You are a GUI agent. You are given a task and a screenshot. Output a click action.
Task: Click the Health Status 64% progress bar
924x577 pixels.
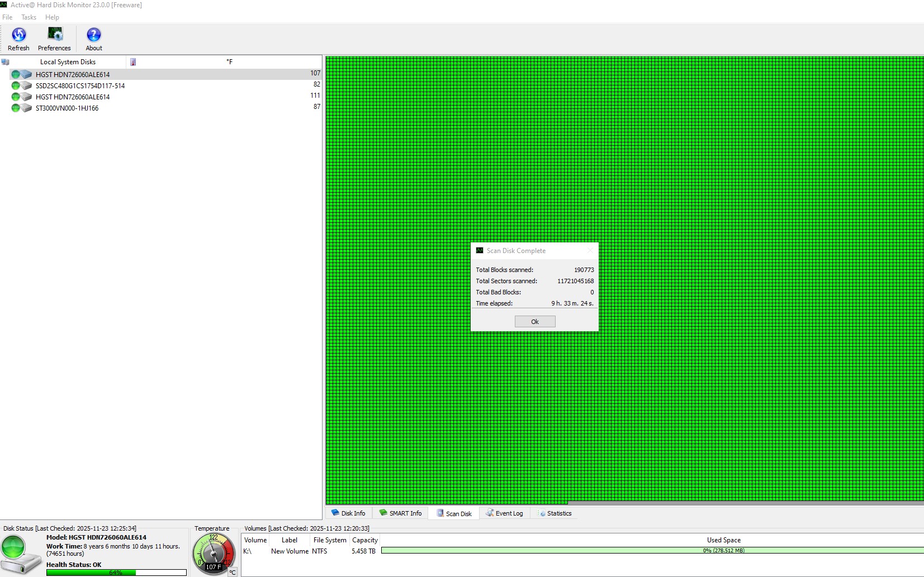tap(116, 573)
